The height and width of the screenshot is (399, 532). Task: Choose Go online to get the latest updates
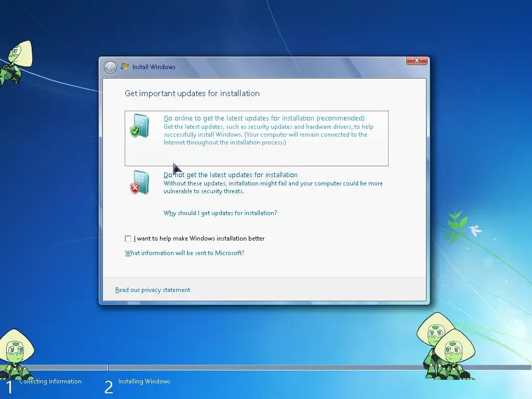[257, 138]
